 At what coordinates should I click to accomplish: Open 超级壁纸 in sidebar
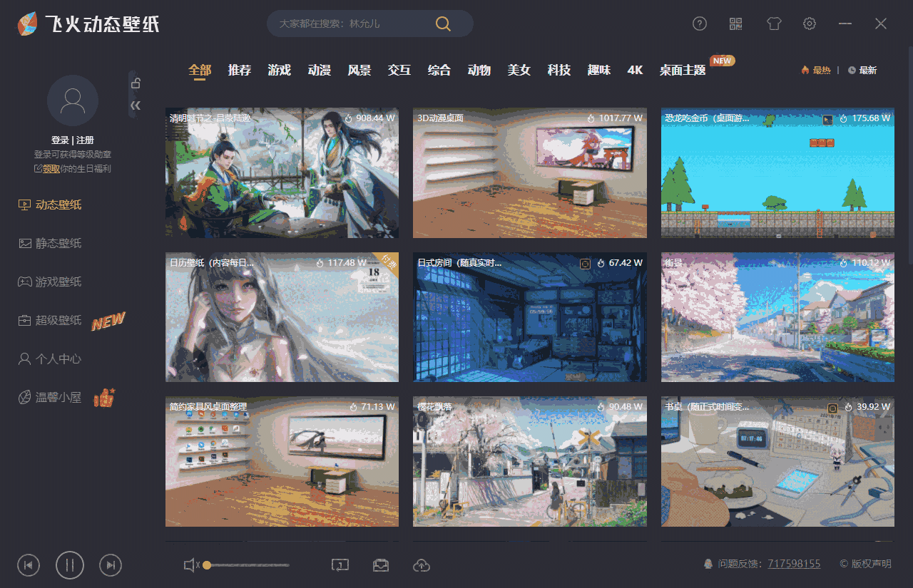point(50,320)
